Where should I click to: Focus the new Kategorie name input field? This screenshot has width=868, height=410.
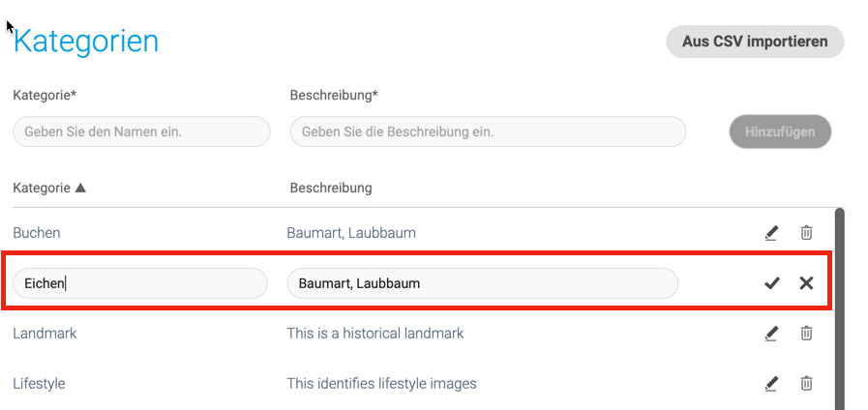tap(141, 132)
